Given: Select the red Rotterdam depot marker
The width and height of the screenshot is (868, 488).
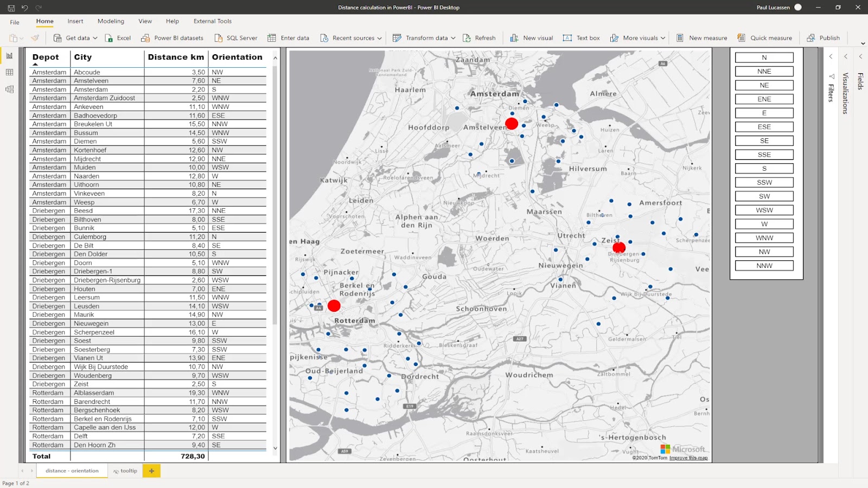Looking at the screenshot, I should tap(334, 306).
